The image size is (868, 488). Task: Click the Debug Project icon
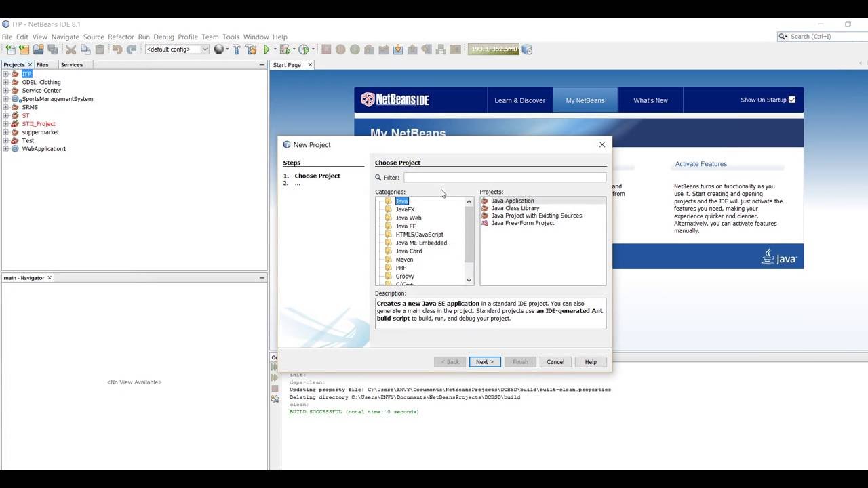(285, 49)
